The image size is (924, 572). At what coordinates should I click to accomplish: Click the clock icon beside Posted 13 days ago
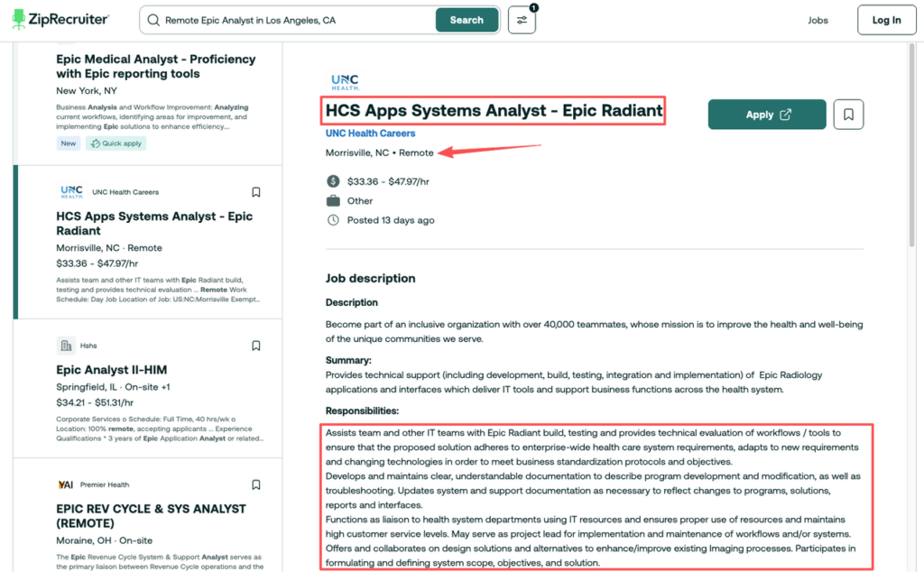[x=332, y=219]
